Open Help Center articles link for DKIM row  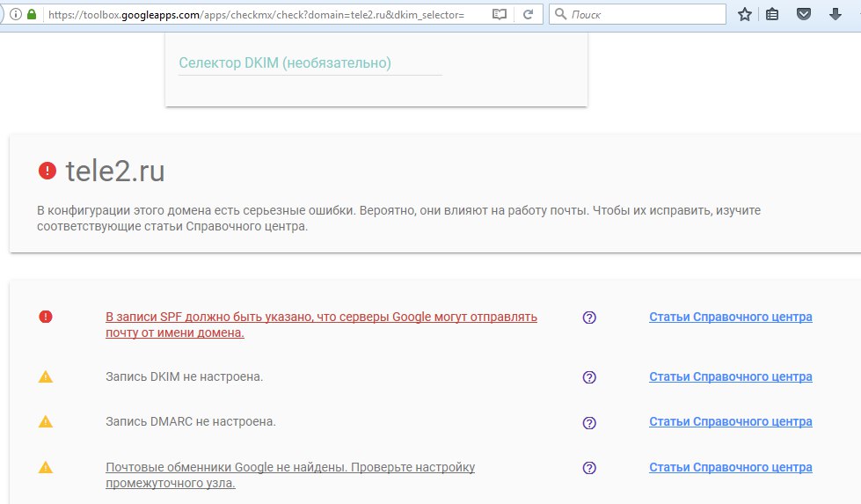click(x=730, y=376)
